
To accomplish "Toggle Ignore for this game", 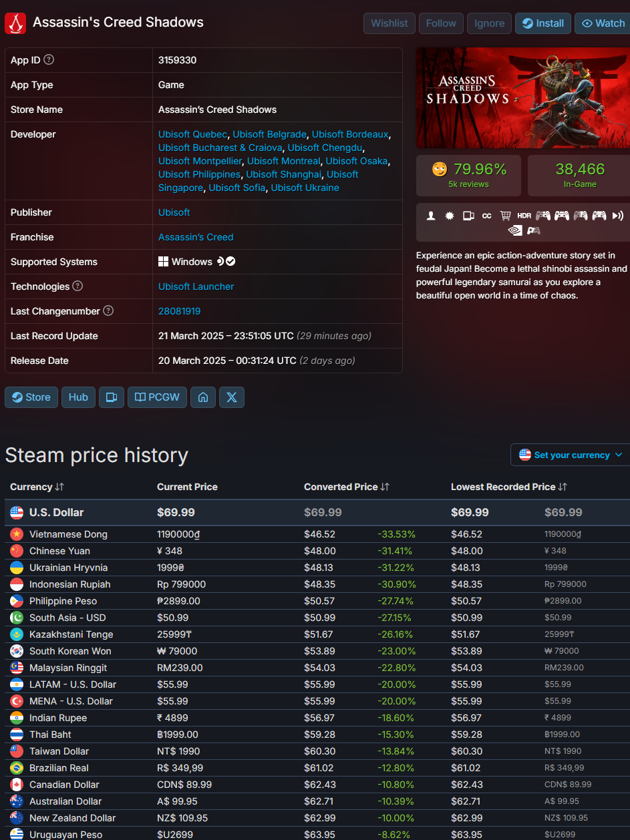I will [489, 23].
